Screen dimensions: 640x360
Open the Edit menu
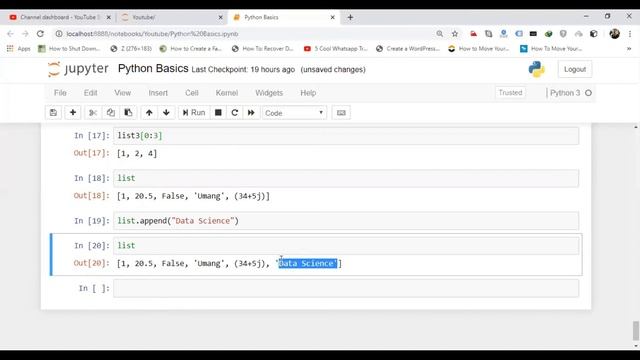[90, 93]
